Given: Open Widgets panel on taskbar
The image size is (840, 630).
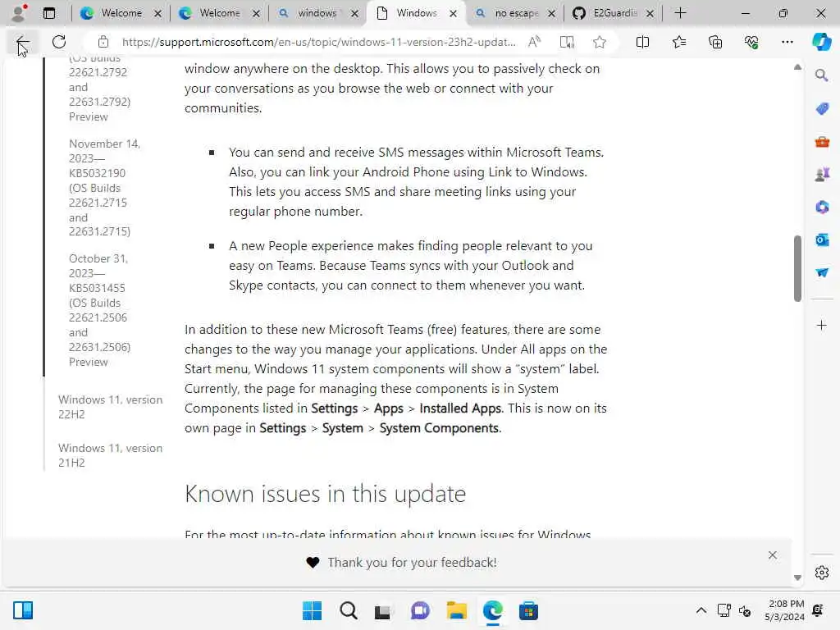Looking at the screenshot, I should pos(23,610).
